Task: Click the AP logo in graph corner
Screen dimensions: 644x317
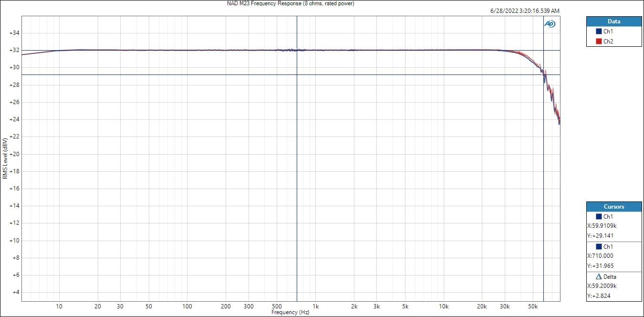Action: (550, 24)
